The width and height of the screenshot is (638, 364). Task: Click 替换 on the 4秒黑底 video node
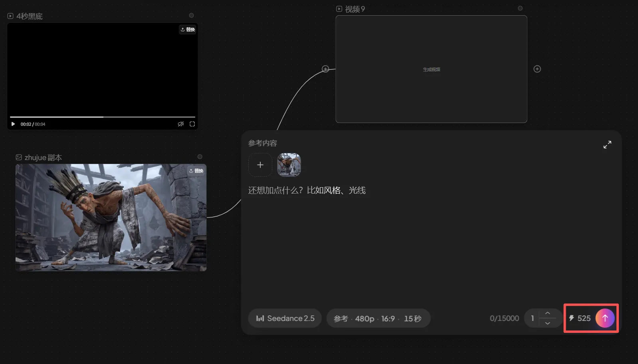tap(188, 30)
